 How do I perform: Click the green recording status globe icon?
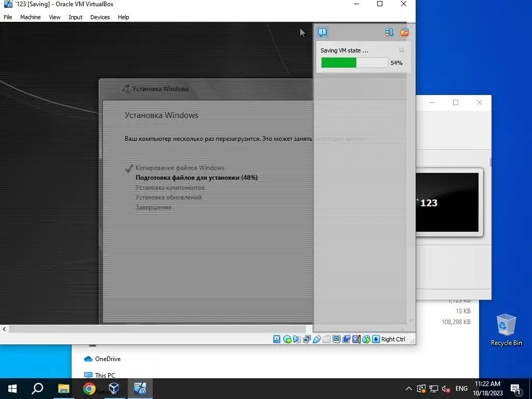click(x=366, y=339)
